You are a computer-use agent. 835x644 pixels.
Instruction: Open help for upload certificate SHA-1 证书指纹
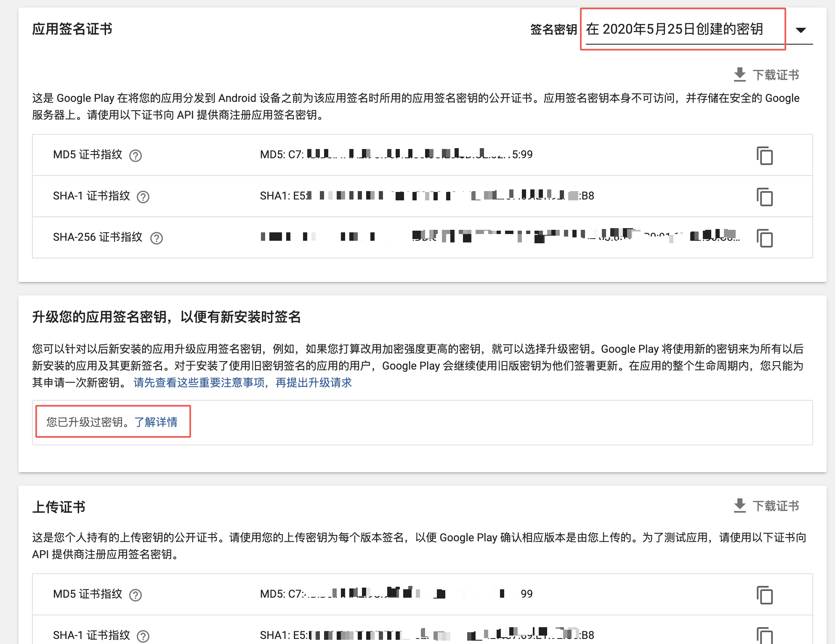point(143,636)
